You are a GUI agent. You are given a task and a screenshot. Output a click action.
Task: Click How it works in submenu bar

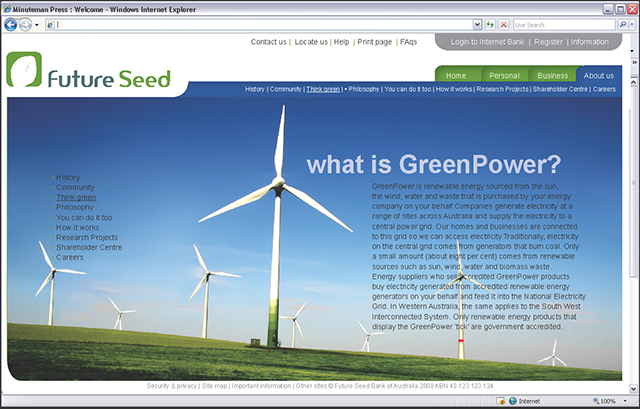tap(454, 89)
